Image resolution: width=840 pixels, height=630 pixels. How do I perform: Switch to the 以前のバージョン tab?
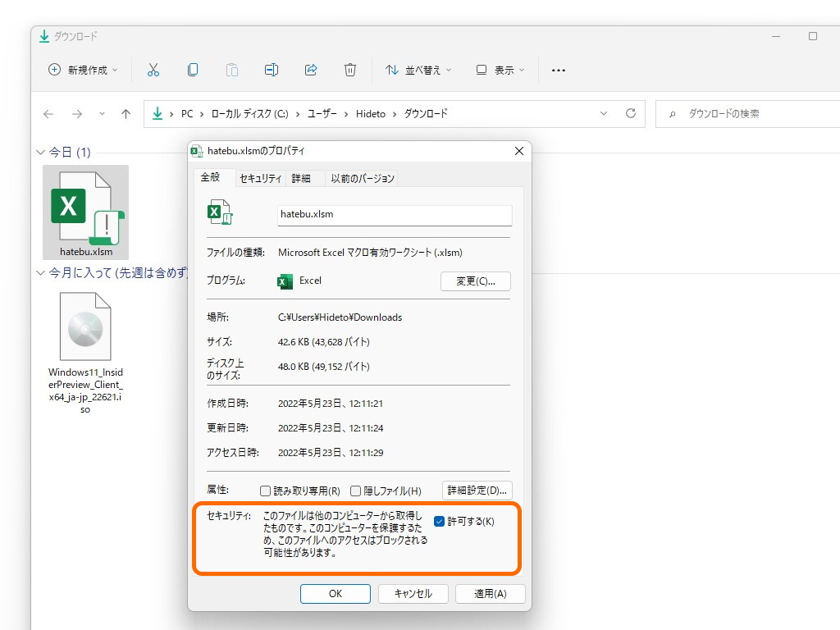[363, 178]
